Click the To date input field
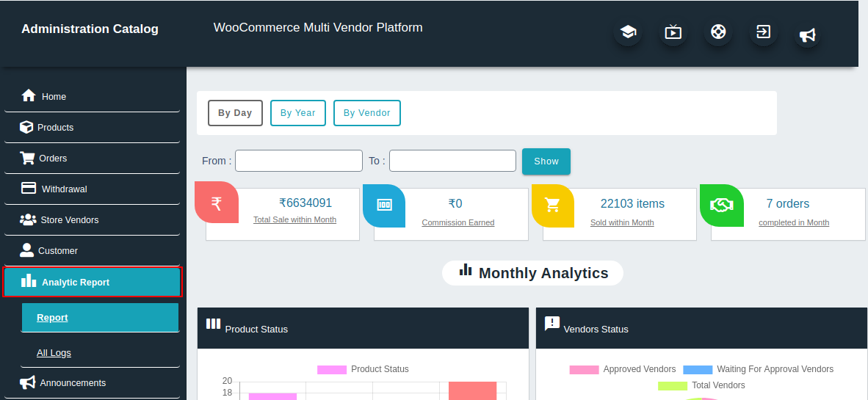This screenshot has height=400, width=868. pyautogui.click(x=453, y=161)
